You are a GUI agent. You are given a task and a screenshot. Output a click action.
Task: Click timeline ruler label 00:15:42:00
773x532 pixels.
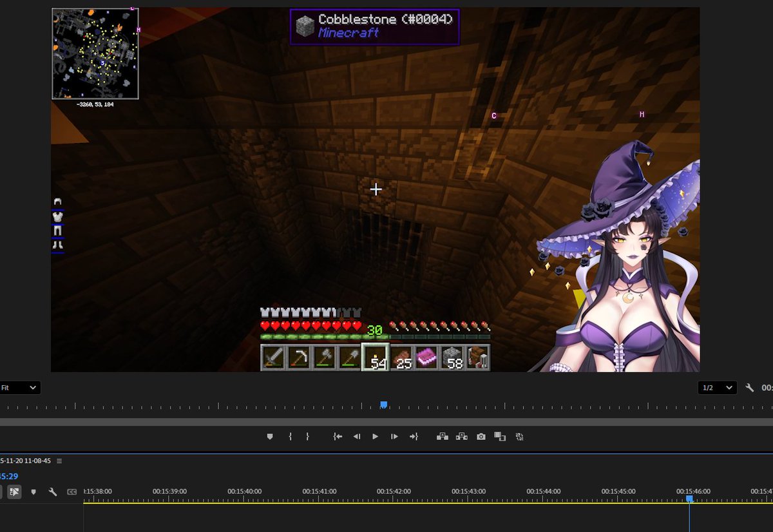pyautogui.click(x=394, y=491)
